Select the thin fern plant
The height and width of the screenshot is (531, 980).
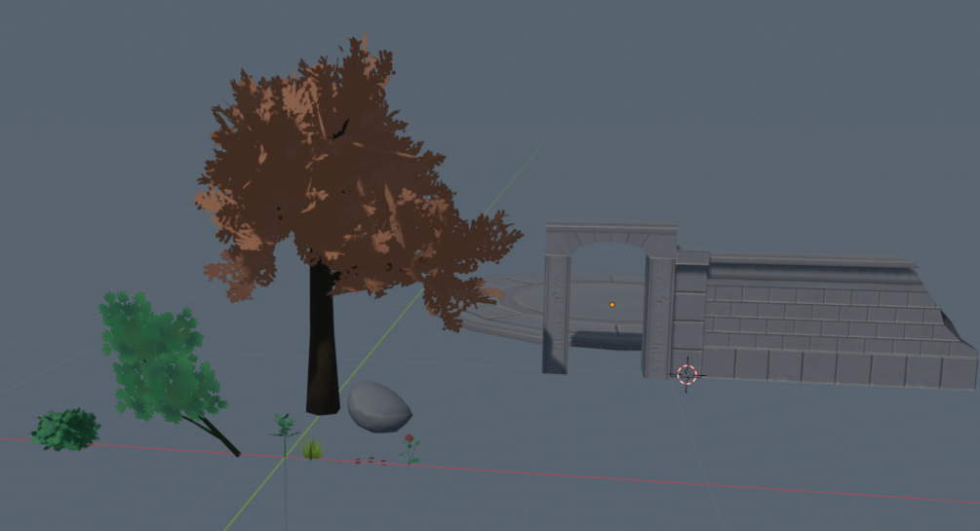point(285,435)
